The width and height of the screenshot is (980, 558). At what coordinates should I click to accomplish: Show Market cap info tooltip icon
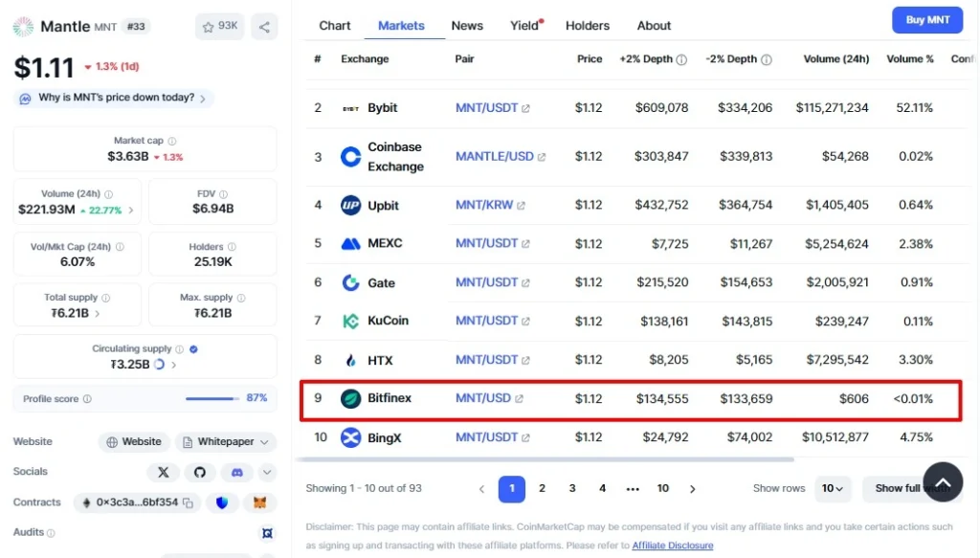click(172, 142)
